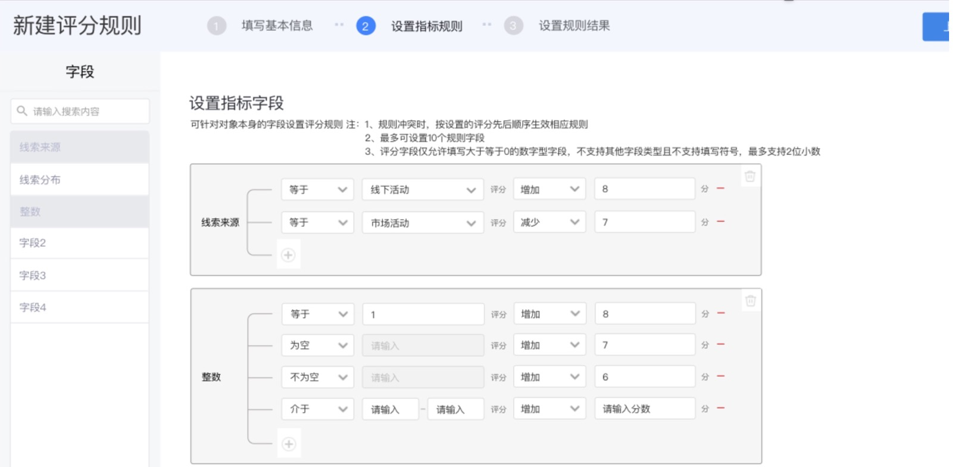Image resolution: width=980 pixels, height=467 pixels.
Task: Go to 设置规则结果 step
Action: click(x=574, y=26)
